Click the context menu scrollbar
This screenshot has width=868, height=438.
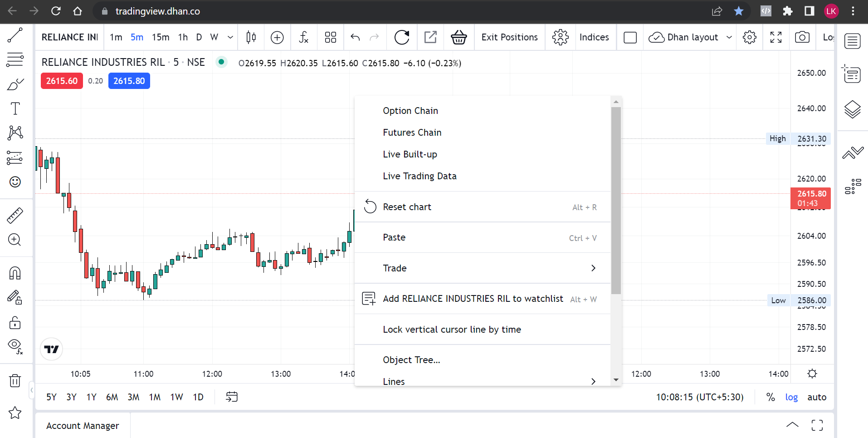[616, 201]
